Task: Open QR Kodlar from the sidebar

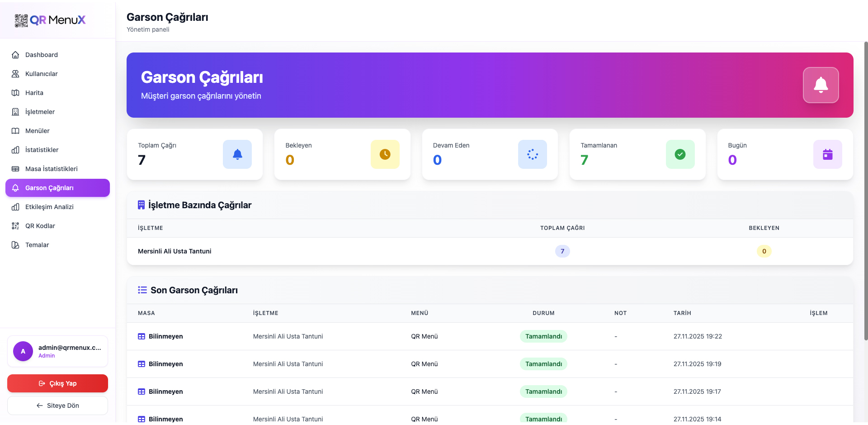Action: pyautogui.click(x=40, y=226)
